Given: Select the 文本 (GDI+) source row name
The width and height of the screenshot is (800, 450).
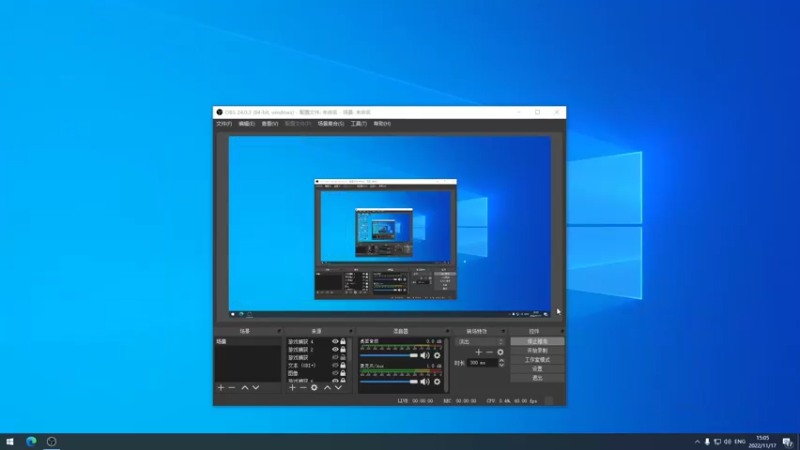Looking at the screenshot, I should (x=302, y=365).
